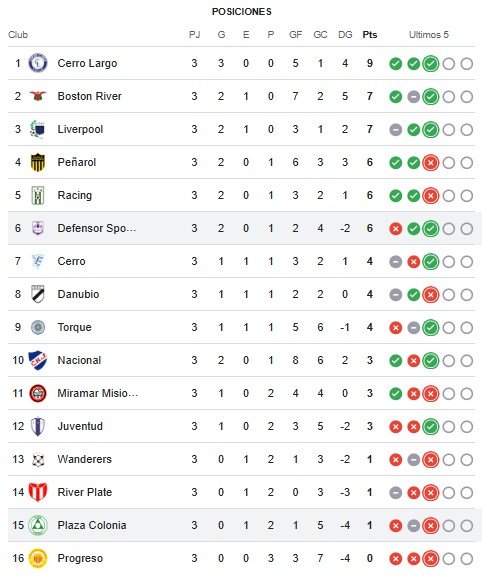Select the Torque row
Viewport: 482px width, 580px height.
tap(241, 327)
